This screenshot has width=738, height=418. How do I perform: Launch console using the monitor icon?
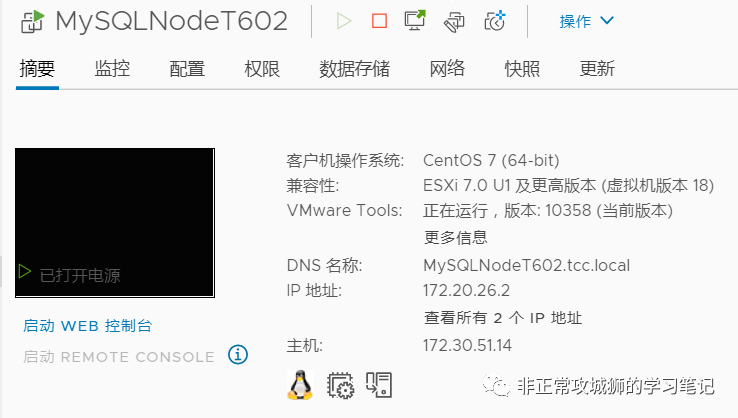click(x=415, y=20)
